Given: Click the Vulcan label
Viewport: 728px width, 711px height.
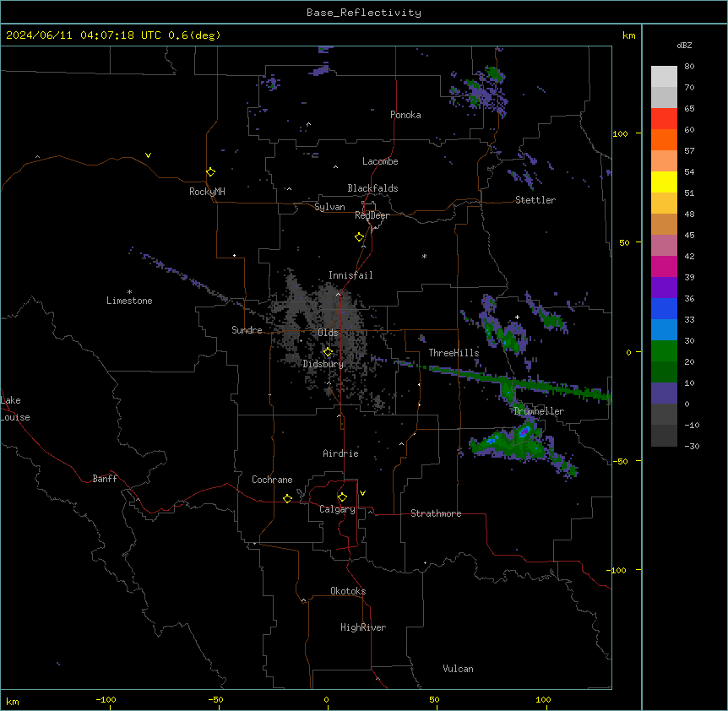Looking at the screenshot, I should coord(458,669).
